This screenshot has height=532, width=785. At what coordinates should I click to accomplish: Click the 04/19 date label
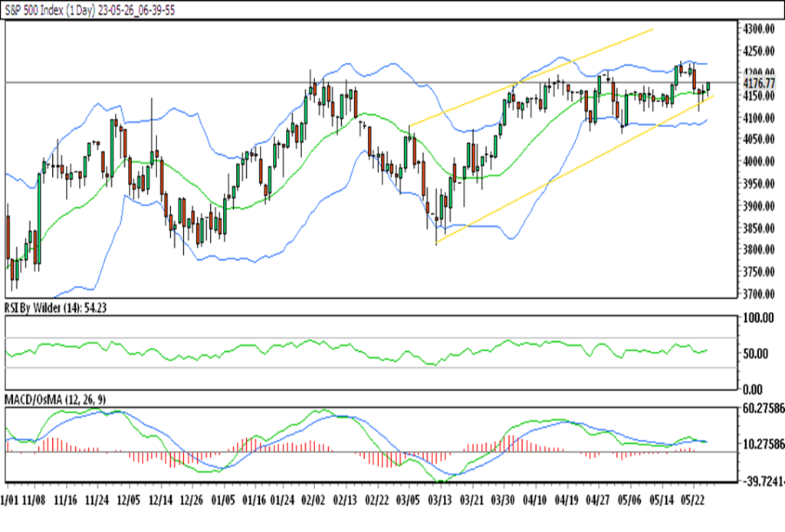pos(567,500)
